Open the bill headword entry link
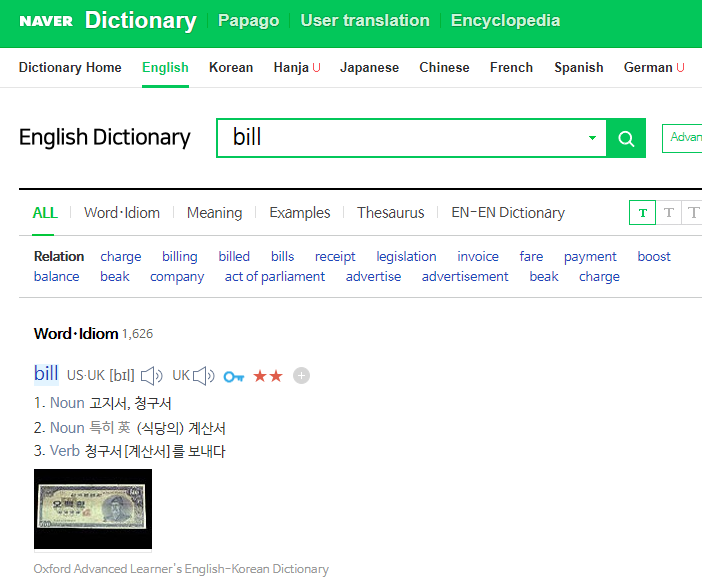 click(46, 374)
